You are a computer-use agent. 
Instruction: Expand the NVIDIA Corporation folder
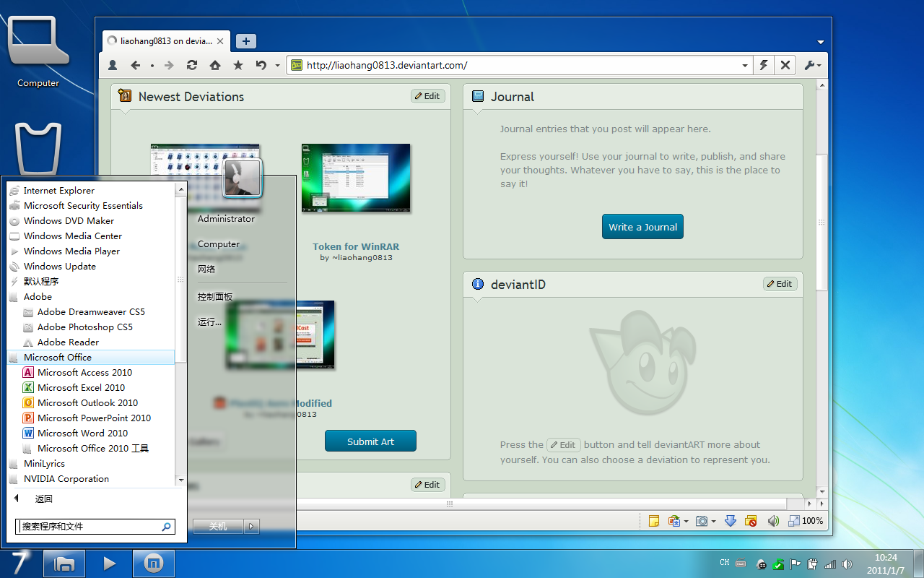pyautogui.click(x=90, y=479)
